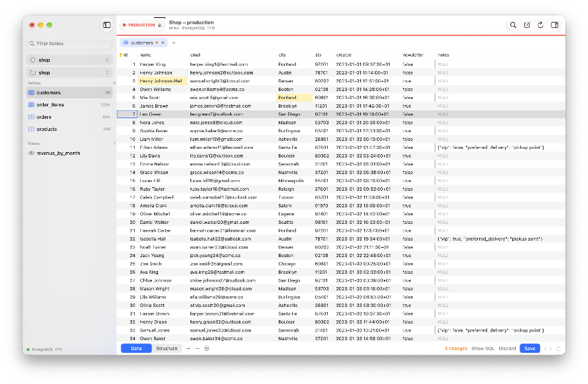This screenshot has height=384, width=588.
Task: Switch to the Structure view tab
Action: pos(167,348)
